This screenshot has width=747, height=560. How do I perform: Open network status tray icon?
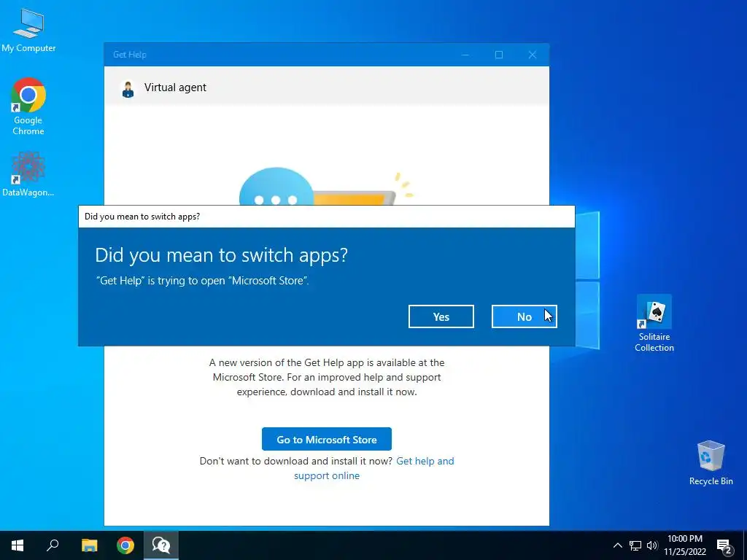[x=635, y=545]
